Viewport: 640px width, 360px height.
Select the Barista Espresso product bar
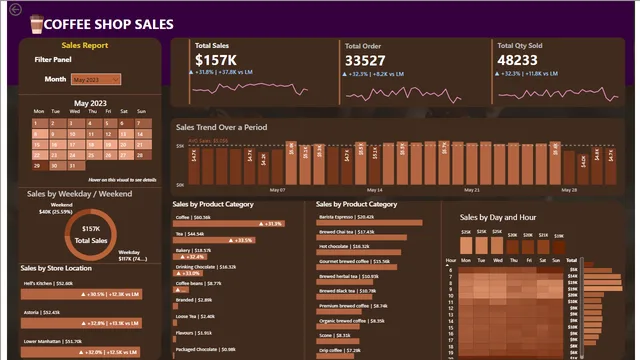(369, 222)
